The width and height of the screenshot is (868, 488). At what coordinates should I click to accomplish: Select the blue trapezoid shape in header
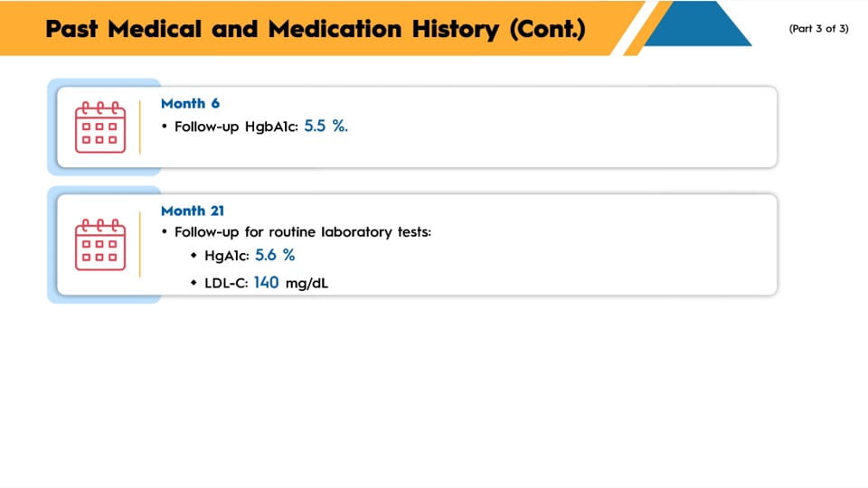(x=699, y=25)
